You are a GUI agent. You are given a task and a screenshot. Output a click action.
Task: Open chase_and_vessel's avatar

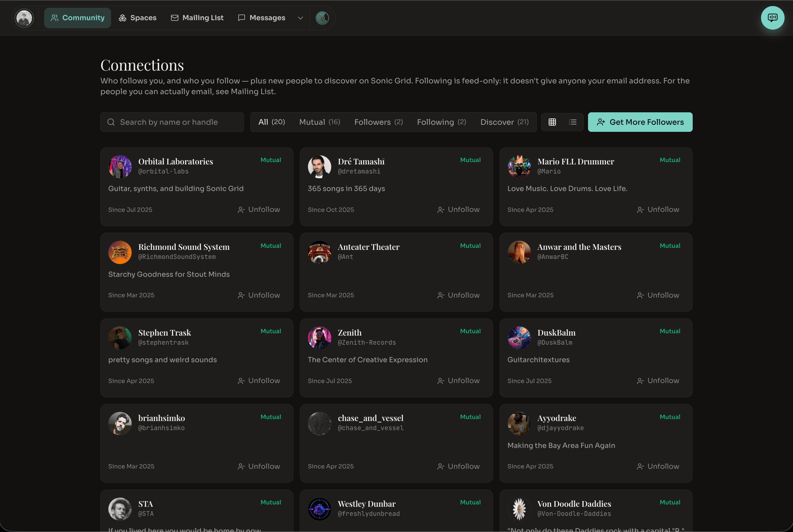tap(319, 423)
